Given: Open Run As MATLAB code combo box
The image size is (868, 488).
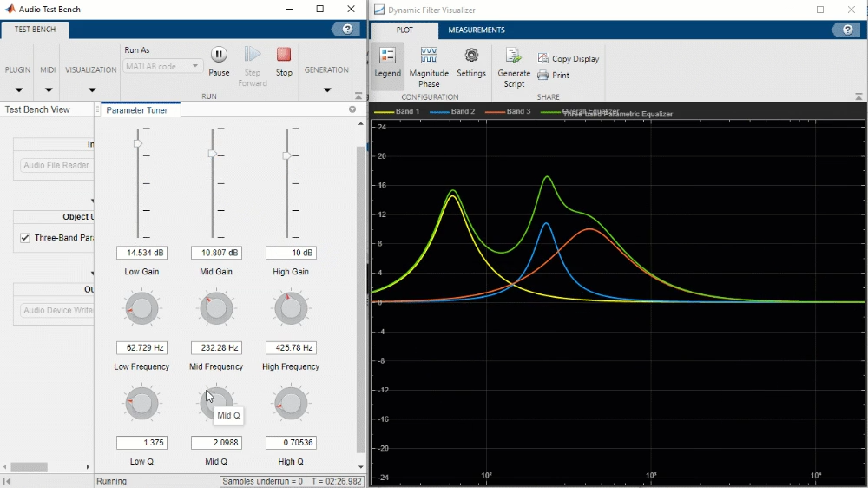Looking at the screenshot, I should [x=162, y=66].
